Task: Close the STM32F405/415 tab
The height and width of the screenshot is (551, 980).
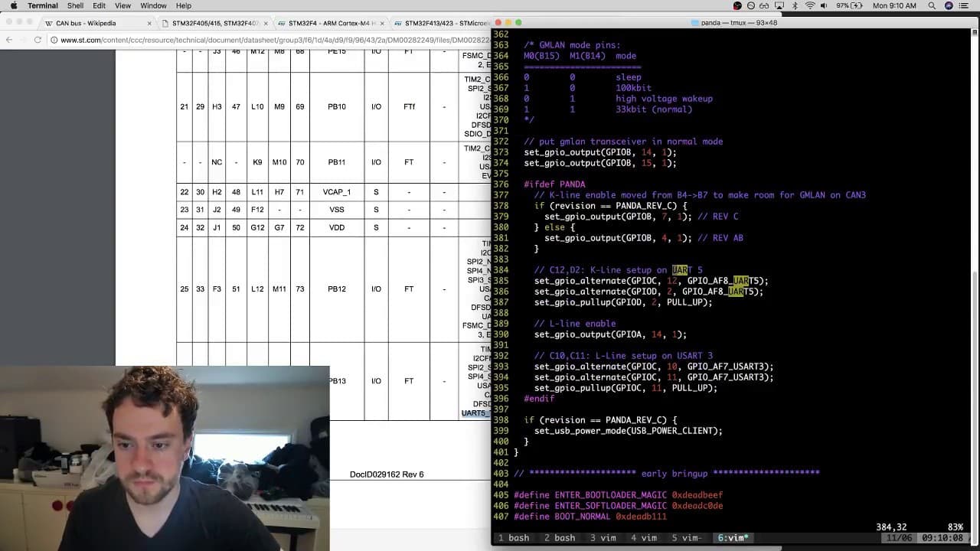Action: pyautogui.click(x=266, y=23)
